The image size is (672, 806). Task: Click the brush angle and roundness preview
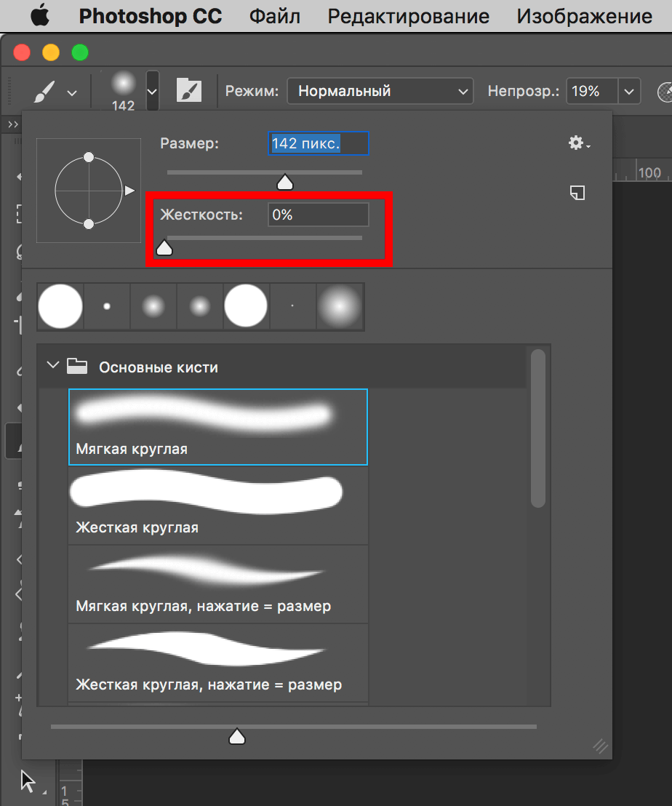89,191
